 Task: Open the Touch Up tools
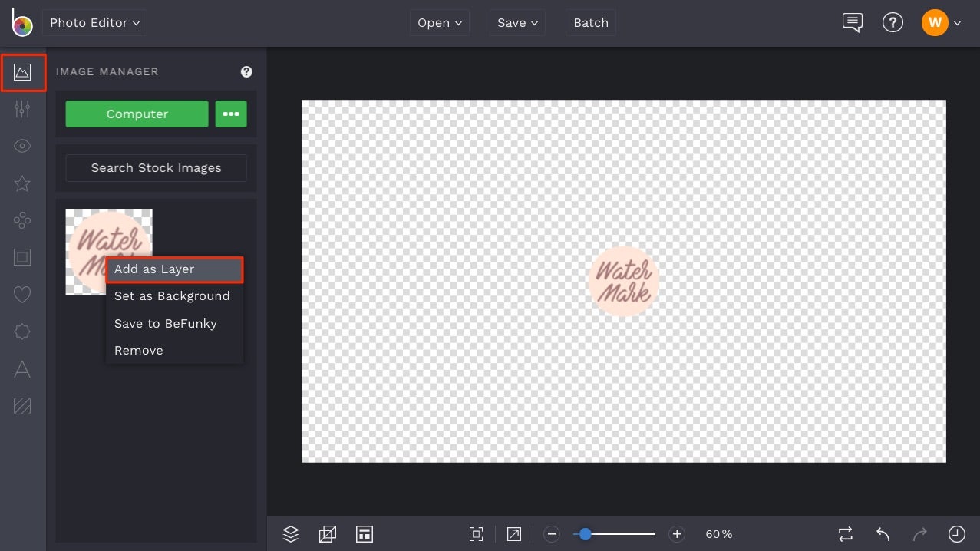(22, 145)
